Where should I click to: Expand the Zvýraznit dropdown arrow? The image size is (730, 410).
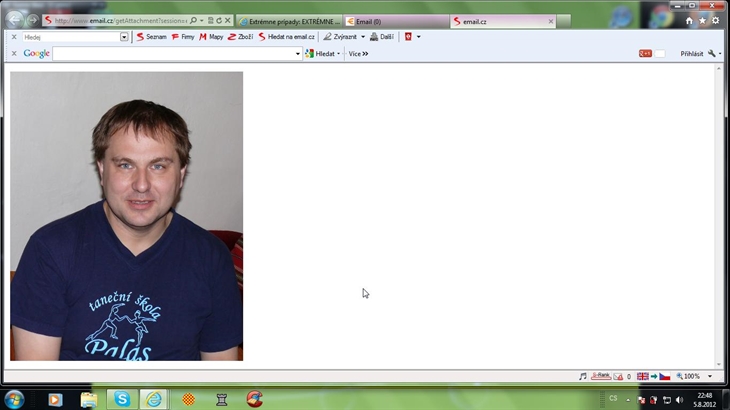point(363,37)
